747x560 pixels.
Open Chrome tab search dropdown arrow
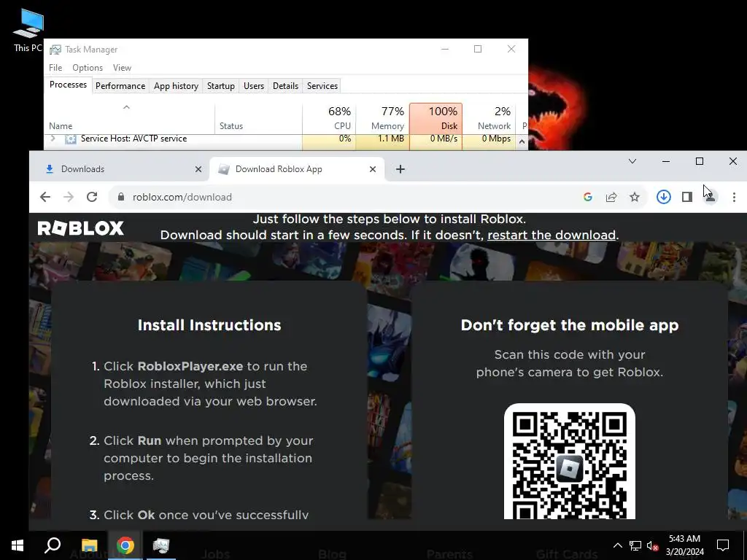point(632,161)
